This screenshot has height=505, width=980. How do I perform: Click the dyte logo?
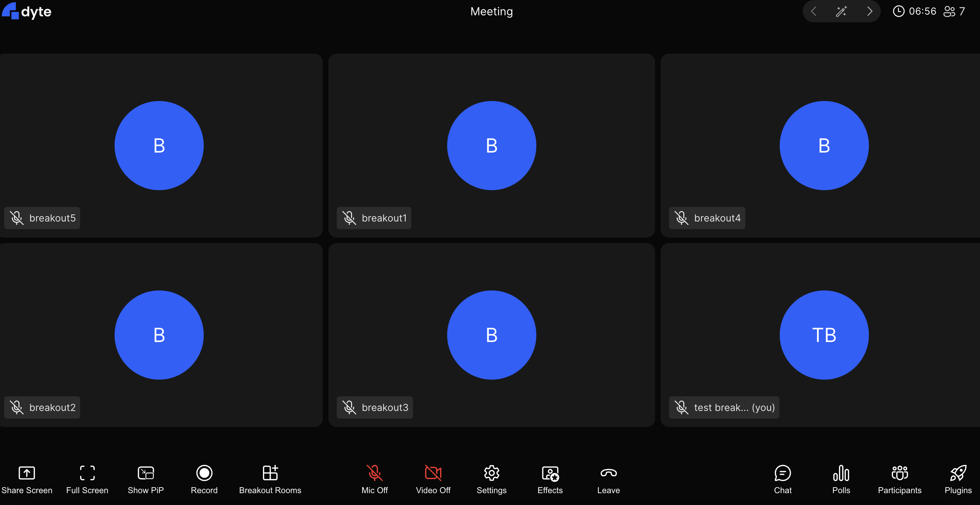pyautogui.click(x=26, y=11)
